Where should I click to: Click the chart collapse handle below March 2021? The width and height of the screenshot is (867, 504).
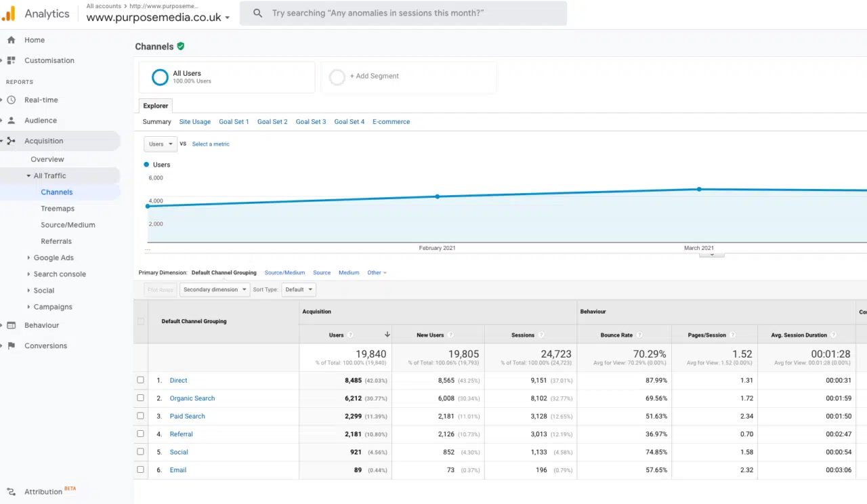(x=711, y=255)
